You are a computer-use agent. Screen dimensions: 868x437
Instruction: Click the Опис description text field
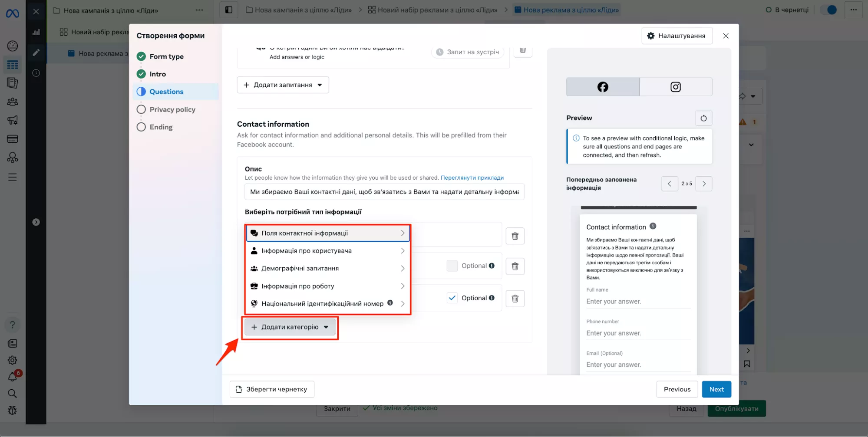click(384, 192)
